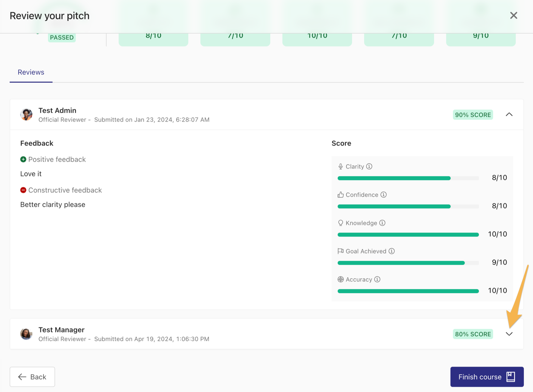This screenshot has width=533, height=392.
Task: Expand Test Manager's review
Action: pyautogui.click(x=509, y=334)
